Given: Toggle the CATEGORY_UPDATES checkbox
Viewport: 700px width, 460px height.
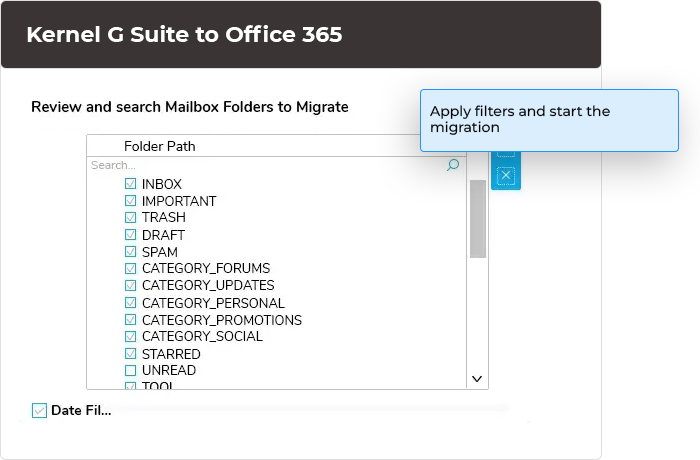Looking at the screenshot, I should tap(130, 285).
